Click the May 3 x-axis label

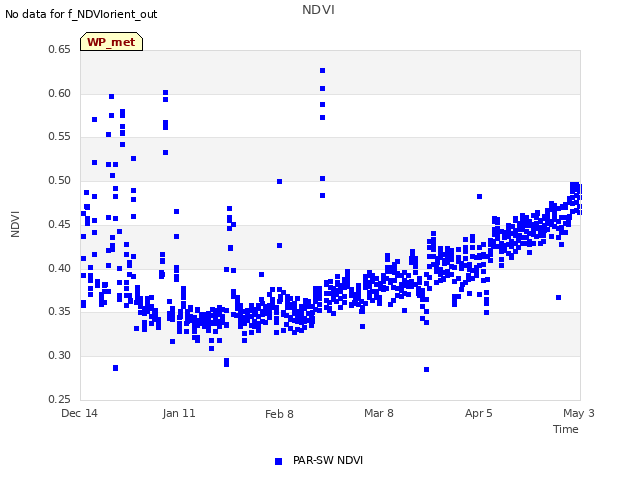pyautogui.click(x=579, y=413)
